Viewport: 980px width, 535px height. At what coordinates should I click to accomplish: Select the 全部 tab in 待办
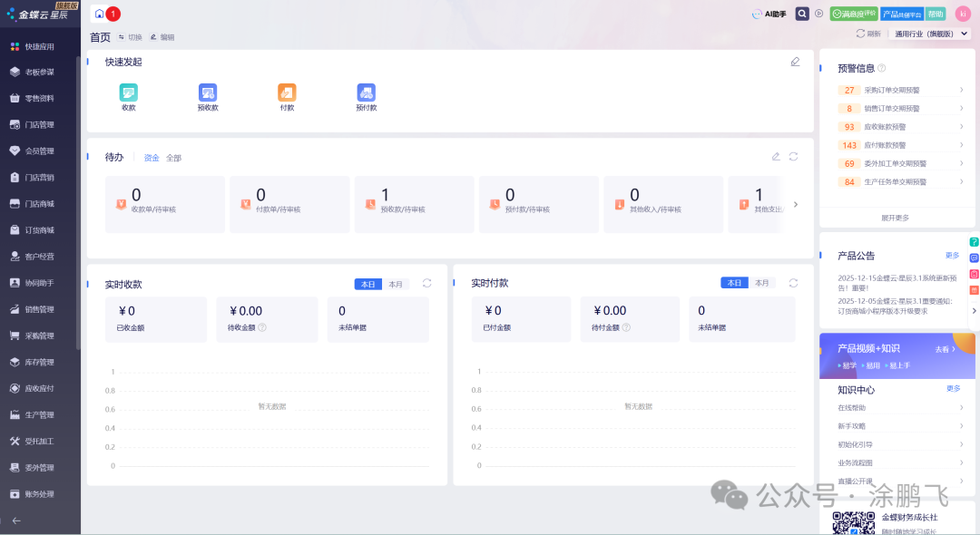(173, 158)
